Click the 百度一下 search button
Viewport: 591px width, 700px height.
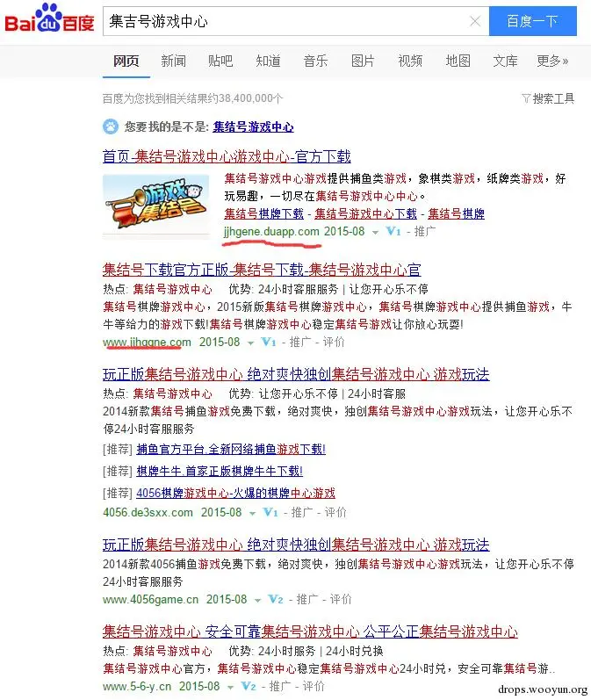click(x=533, y=21)
